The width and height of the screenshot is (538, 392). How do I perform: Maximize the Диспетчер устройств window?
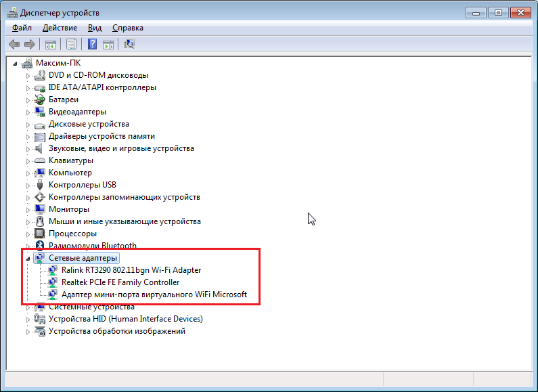[x=498, y=13]
